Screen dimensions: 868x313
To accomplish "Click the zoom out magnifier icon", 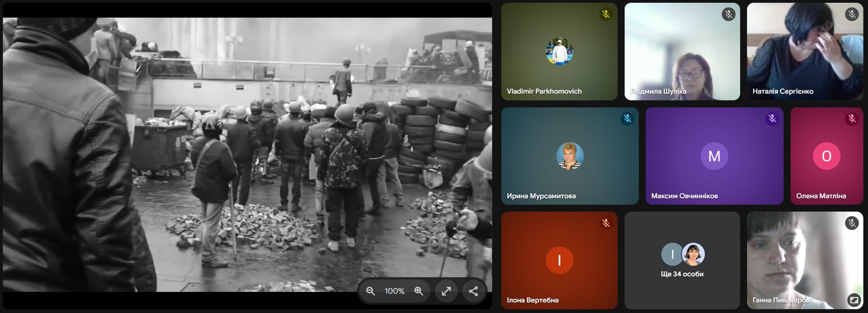I will 370,291.
